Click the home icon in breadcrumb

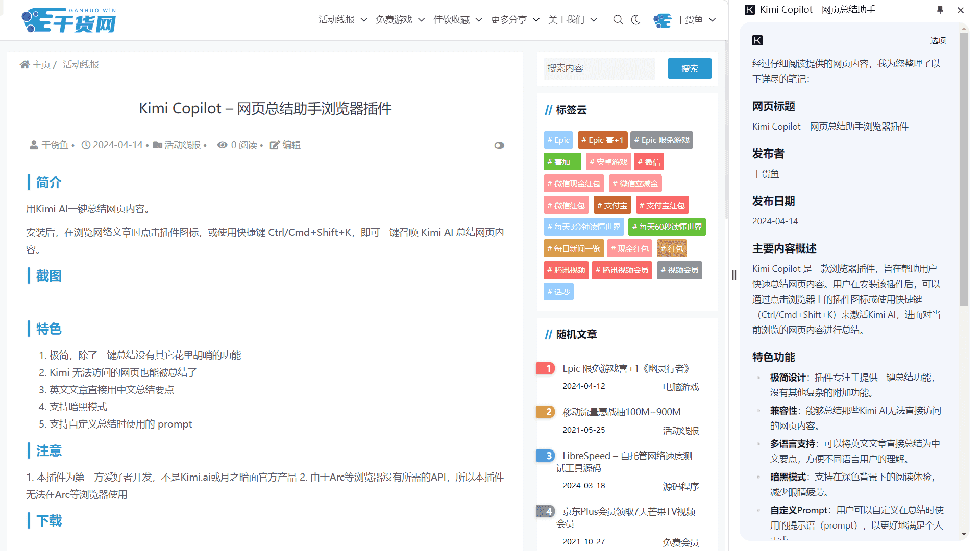point(24,64)
